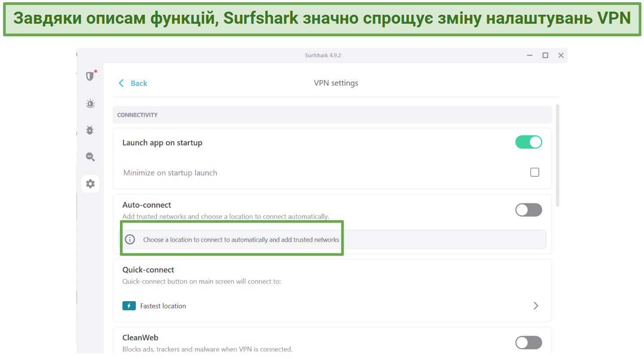
Task: Close the Surfshark window
Action: tap(561, 56)
